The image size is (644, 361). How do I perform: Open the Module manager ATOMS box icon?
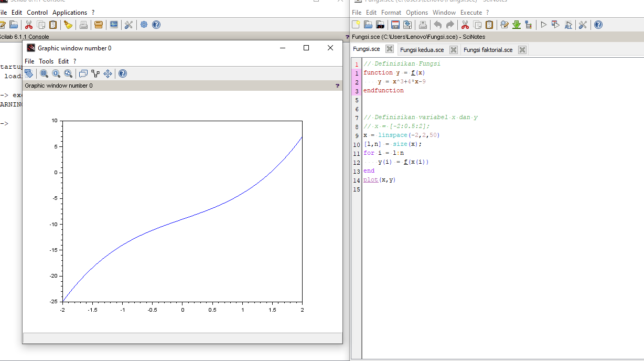pos(99,25)
